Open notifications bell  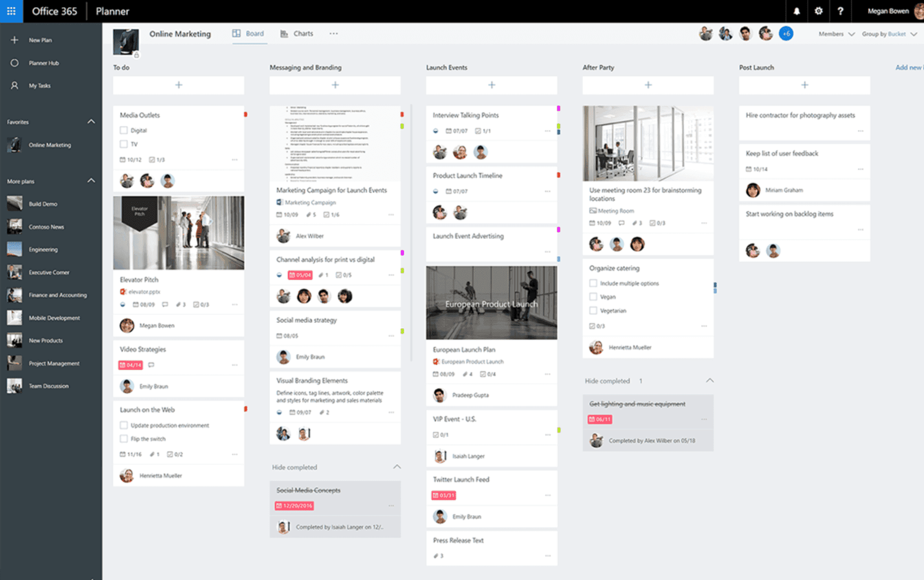pyautogui.click(x=796, y=11)
